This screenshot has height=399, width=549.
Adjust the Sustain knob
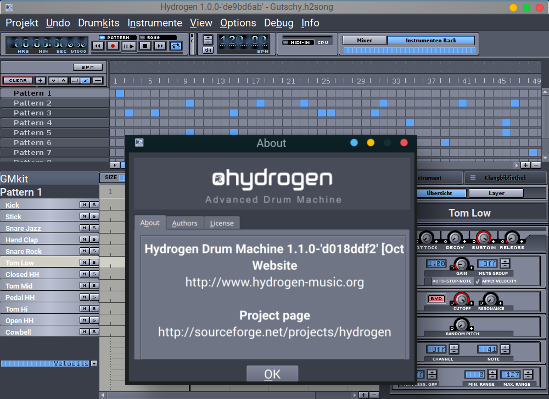tap(484, 238)
